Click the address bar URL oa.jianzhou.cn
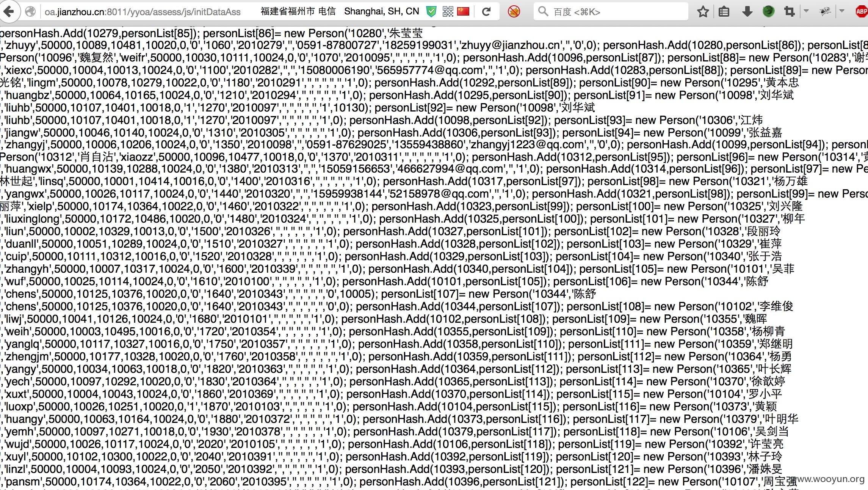868x490 pixels. (x=143, y=12)
